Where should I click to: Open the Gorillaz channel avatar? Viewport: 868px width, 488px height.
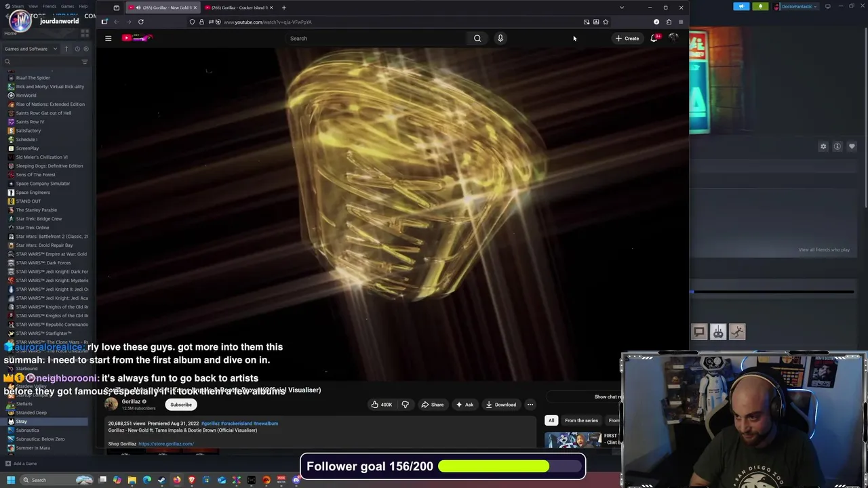(x=111, y=405)
